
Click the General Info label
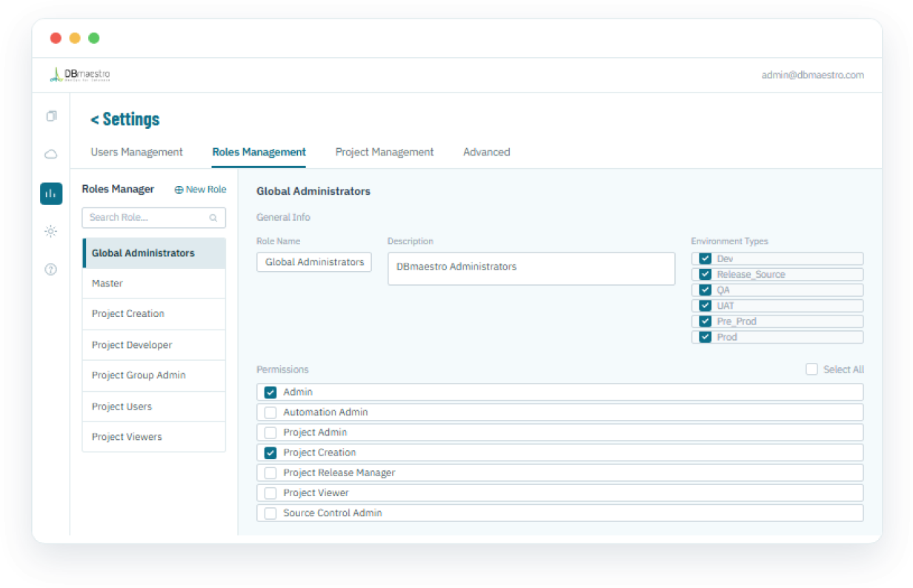pyautogui.click(x=283, y=217)
